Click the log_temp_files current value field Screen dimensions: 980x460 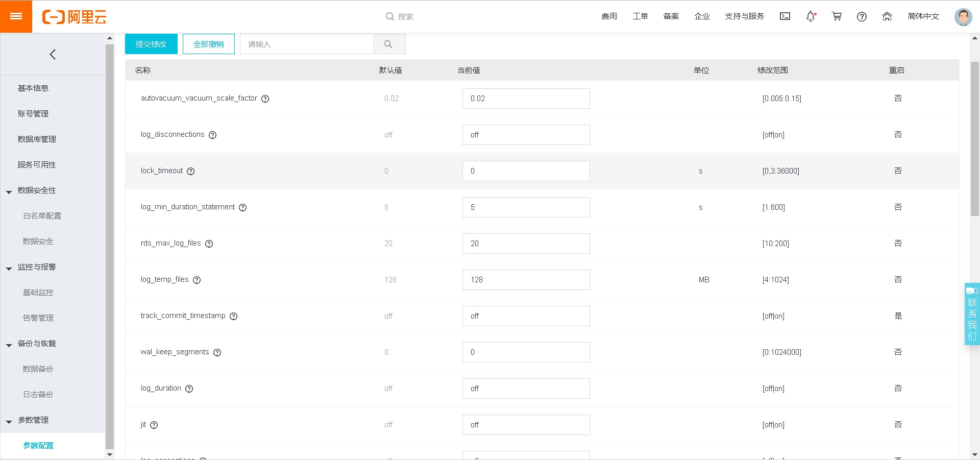[526, 280]
